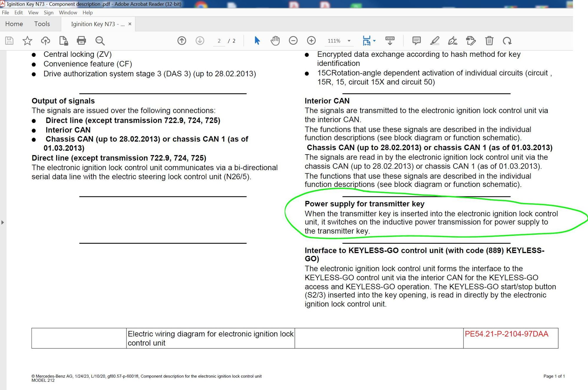Click the cloud upload icon
The height and width of the screenshot is (390, 588).
point(45,41)
